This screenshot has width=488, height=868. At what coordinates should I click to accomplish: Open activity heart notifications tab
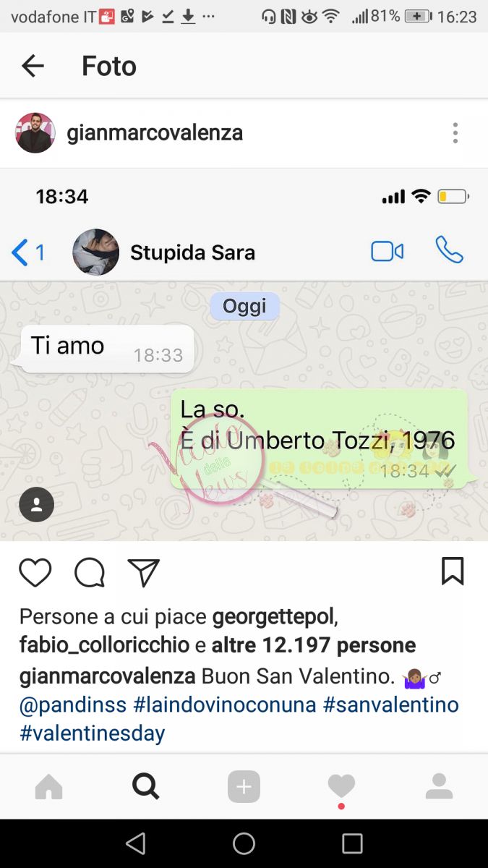click(x=341, y=786)
